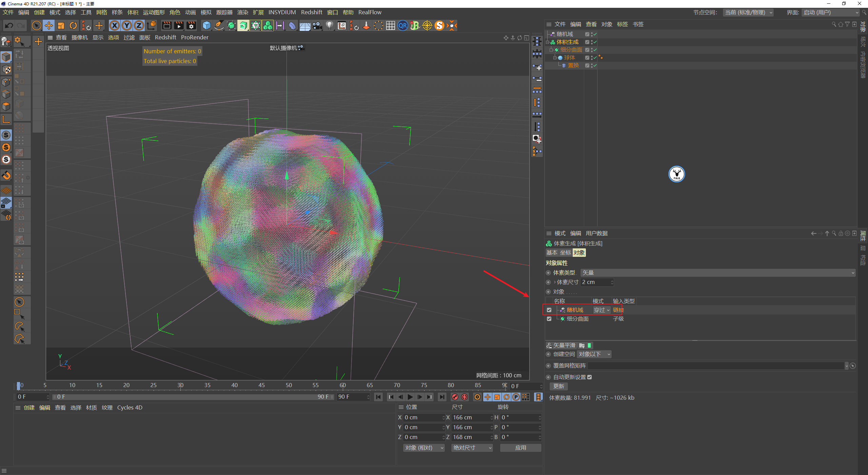Select 体积生成 in the object manager
This screenshot has width=868, height=475.
click(x=568, y=42)
